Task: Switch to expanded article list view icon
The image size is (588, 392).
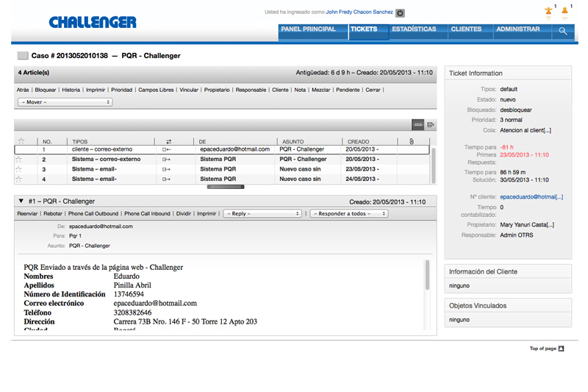Action: pyautogui.click(x=431, y=124)
